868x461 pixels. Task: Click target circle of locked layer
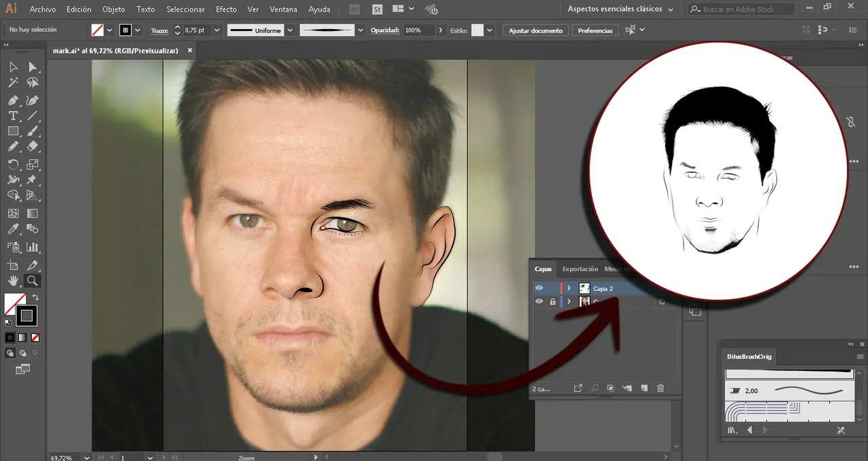(x=662, y=302)
